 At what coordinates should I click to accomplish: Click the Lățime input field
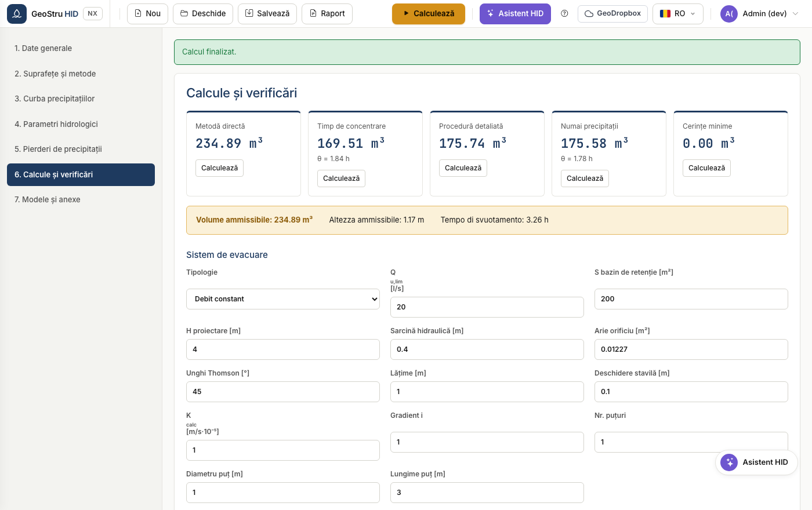[487, 392]
